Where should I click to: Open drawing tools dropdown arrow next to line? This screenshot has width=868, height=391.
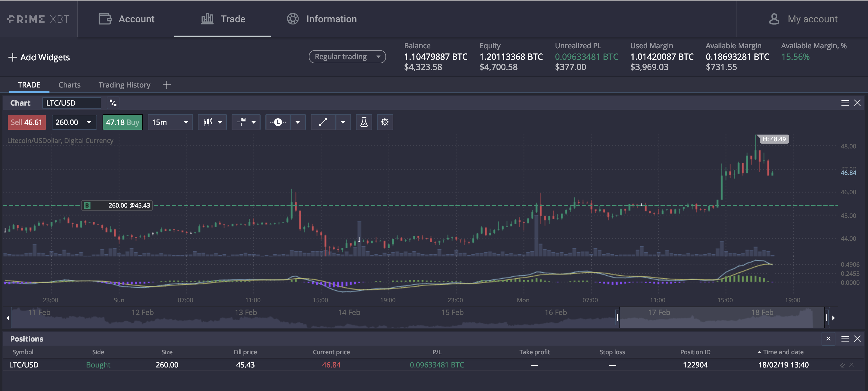[343, 122]
